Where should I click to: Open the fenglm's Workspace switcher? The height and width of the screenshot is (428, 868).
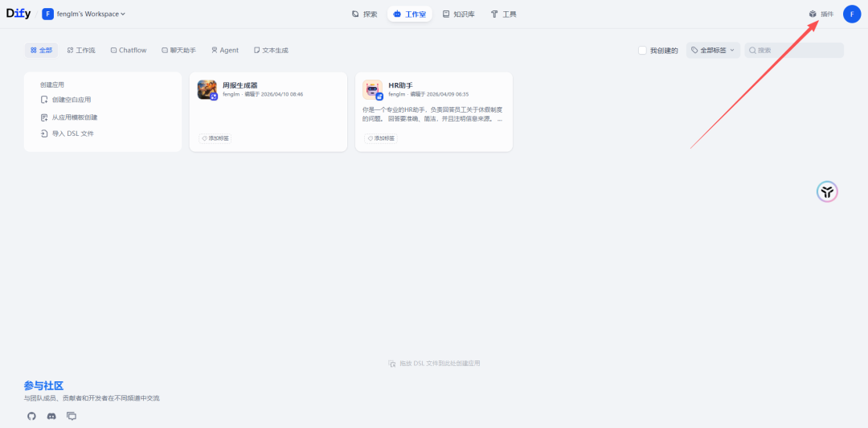84,14
